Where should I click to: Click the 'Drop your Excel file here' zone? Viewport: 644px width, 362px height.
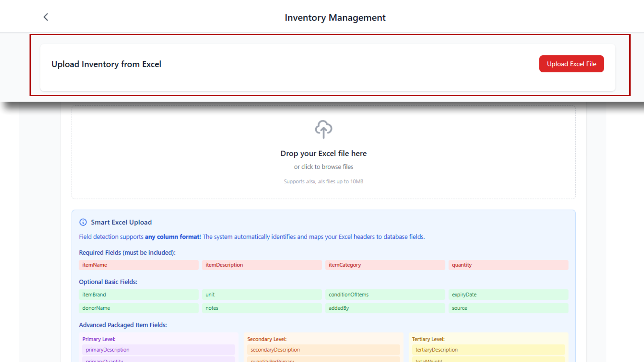[323, 153]
